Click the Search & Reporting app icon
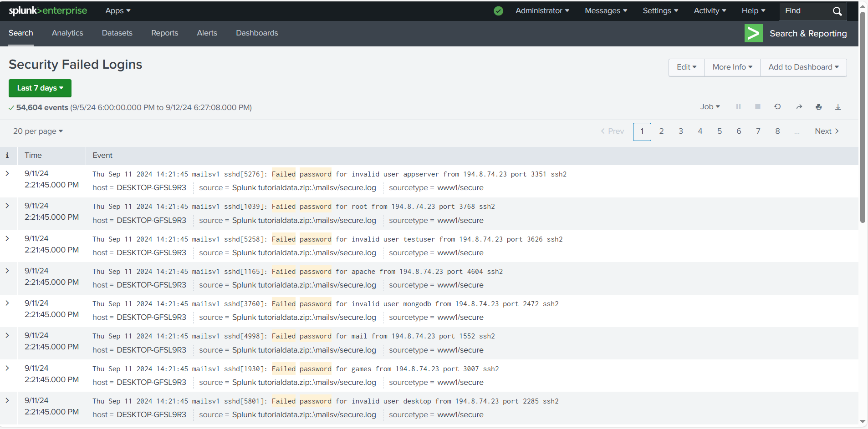 pos(754,33)
